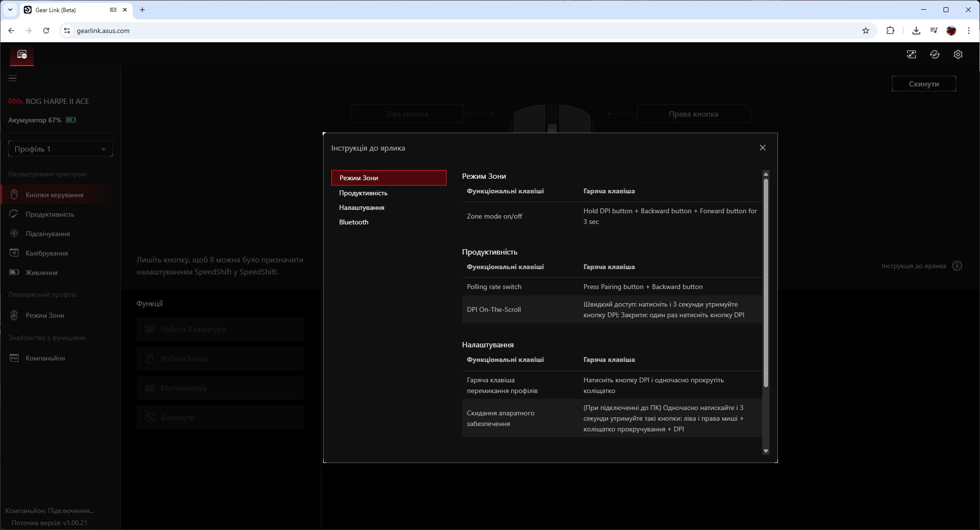Viewport: 980px width, 530px height.
Task: Click the Режим Зони sidebar item
Action: pos(45,315)
